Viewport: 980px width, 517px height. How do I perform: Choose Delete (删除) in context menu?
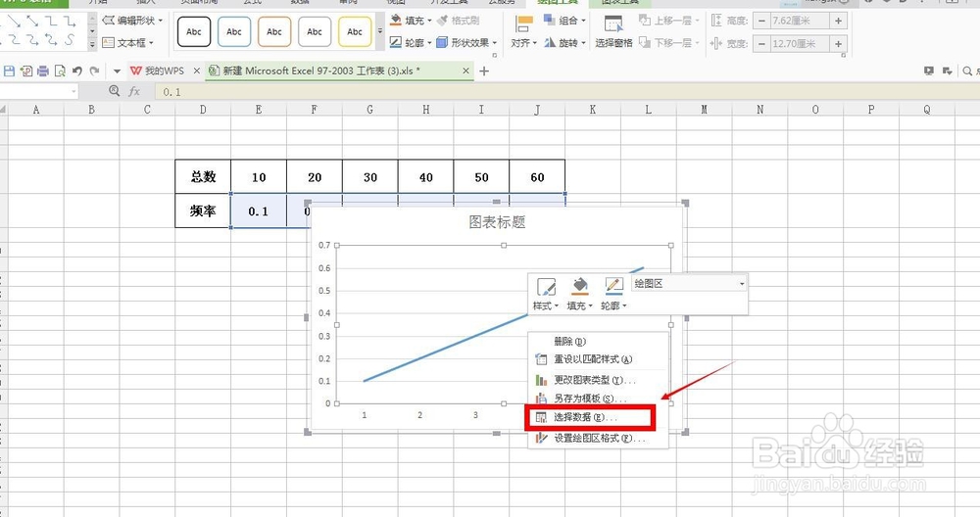[598, 342]
